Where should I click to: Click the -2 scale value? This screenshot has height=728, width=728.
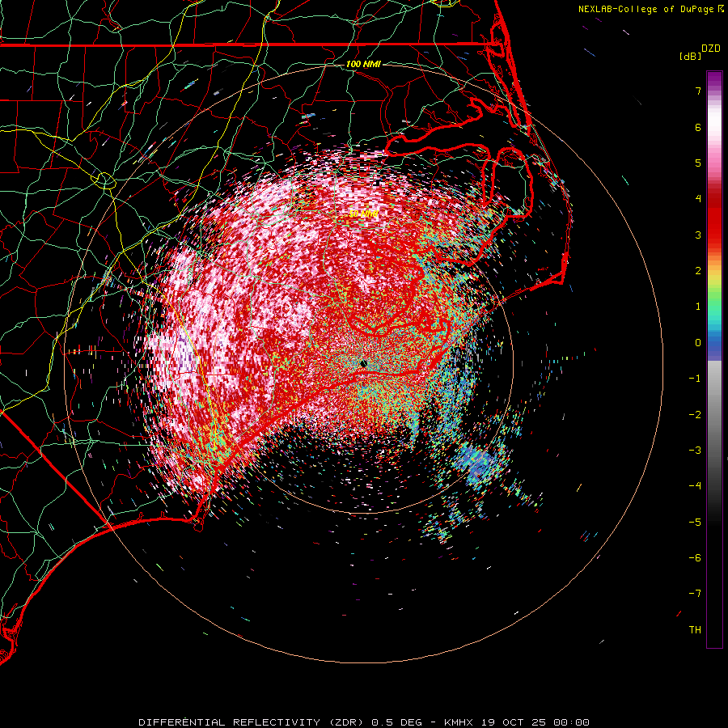[695, 415]
